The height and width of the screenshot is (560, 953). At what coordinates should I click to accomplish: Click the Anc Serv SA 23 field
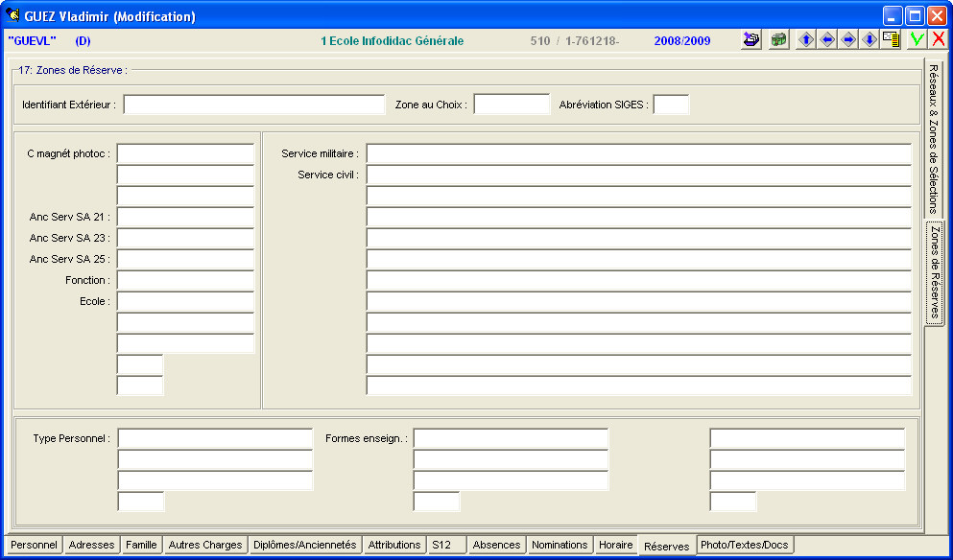click(185, 238)
